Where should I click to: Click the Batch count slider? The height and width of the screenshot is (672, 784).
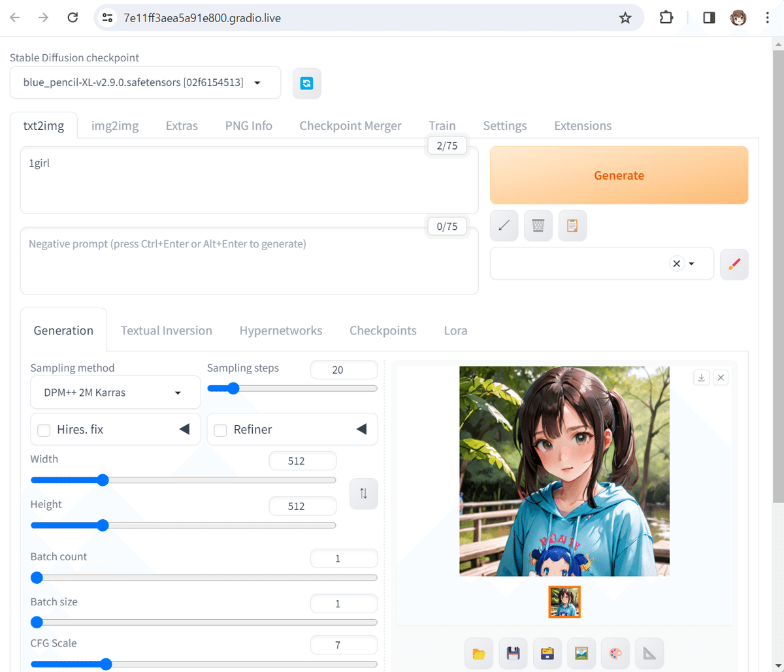tap(204, 577)
